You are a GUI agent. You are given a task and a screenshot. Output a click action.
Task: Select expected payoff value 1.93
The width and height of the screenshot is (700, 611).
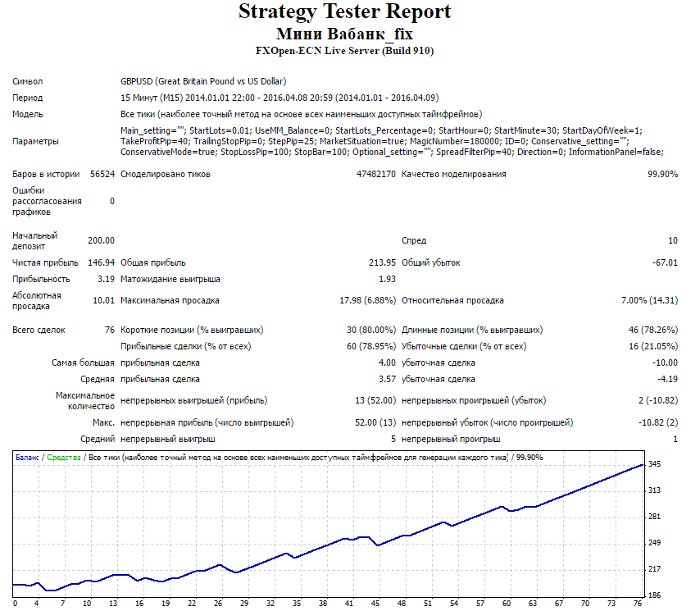coord(387,279)
